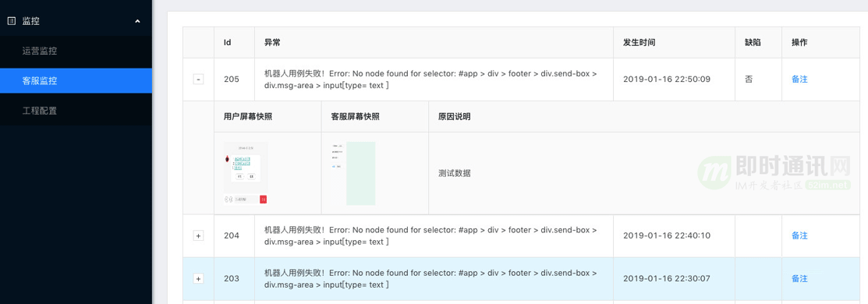Click 备注 link for row 204
Viewport: 868px width, 304px height.
tap(799, 235)
